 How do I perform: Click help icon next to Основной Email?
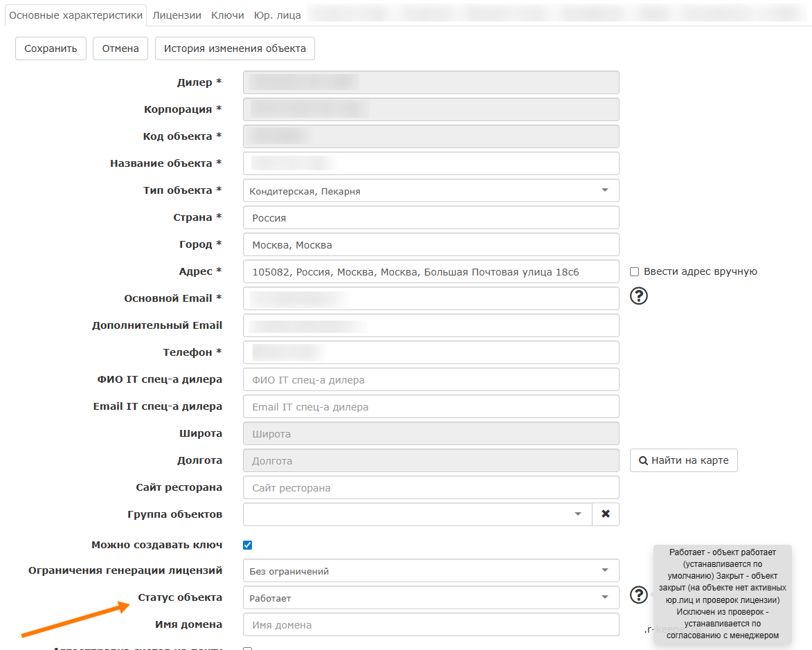click(639, 296)
